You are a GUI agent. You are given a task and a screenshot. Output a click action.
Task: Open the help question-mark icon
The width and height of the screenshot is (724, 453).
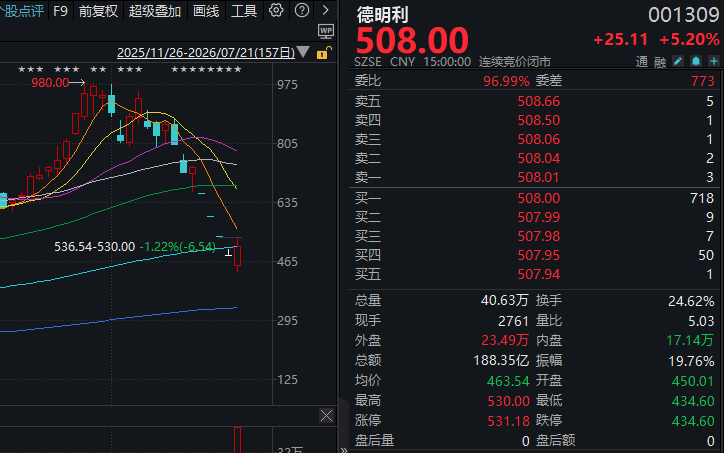click(x=302, y=10)
